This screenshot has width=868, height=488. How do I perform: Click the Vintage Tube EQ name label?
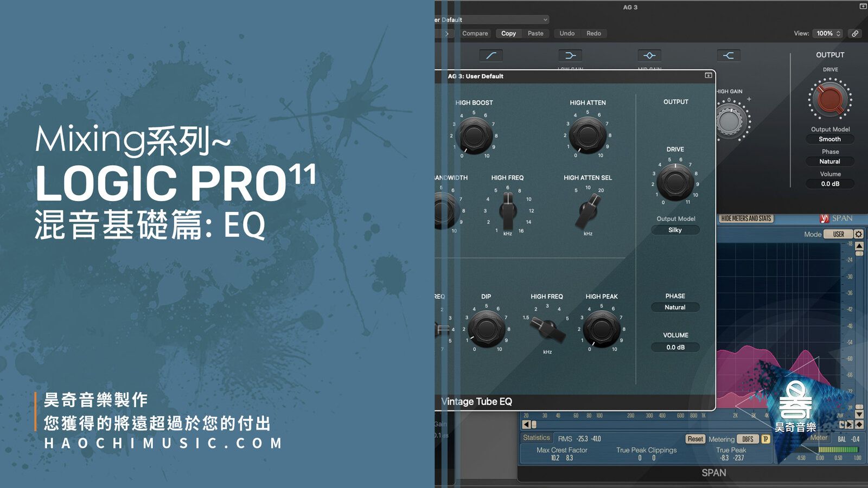click(477, 402)
